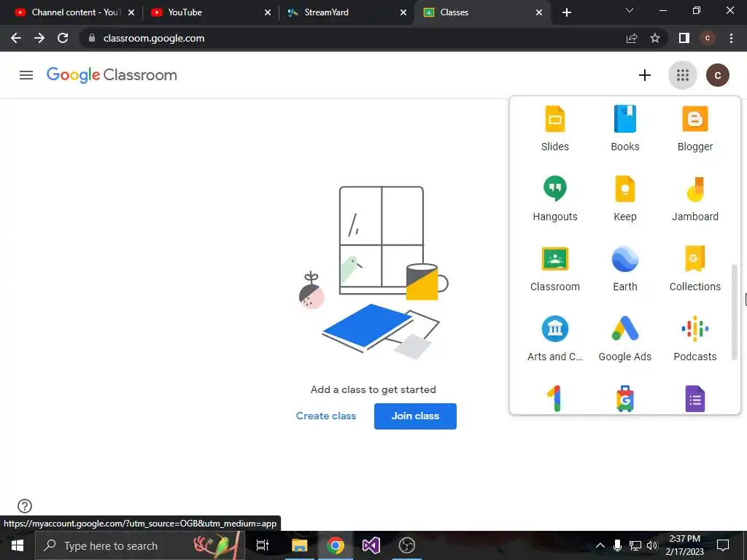The height and width of the screenshot is (560, 747).
Task: Open Google Travel suitcase icon
Action: tap(625, 398)
